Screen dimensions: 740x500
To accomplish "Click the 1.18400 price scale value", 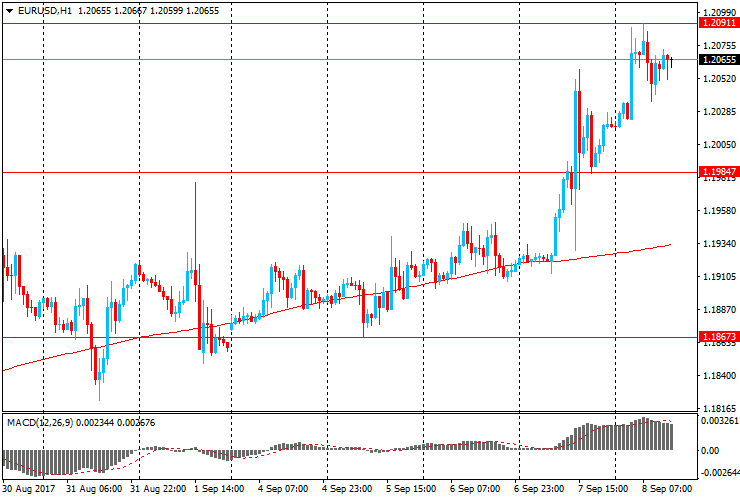I will click(719, 376).
